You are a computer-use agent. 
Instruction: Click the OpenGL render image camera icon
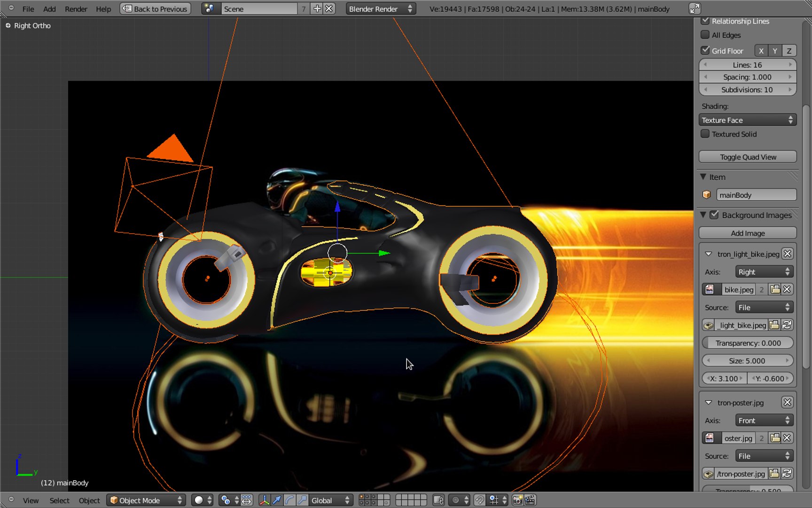pos(517,500)
